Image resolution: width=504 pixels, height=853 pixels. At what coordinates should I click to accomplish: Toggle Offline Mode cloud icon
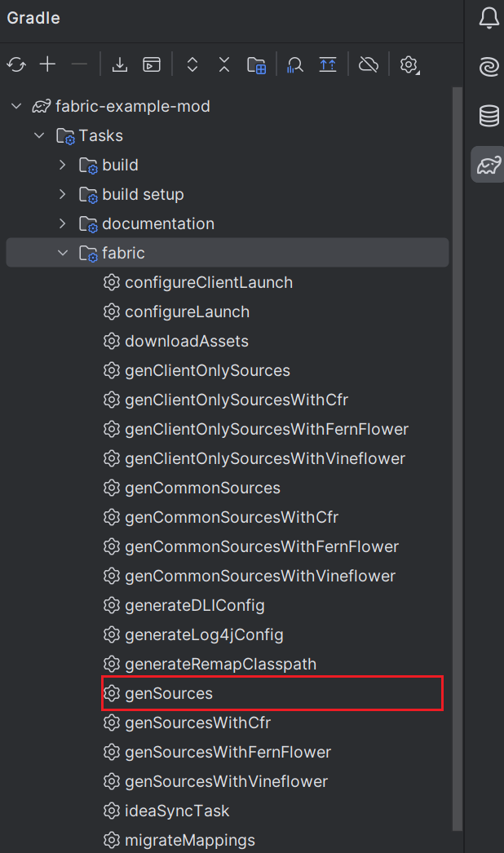coord(369,64)
